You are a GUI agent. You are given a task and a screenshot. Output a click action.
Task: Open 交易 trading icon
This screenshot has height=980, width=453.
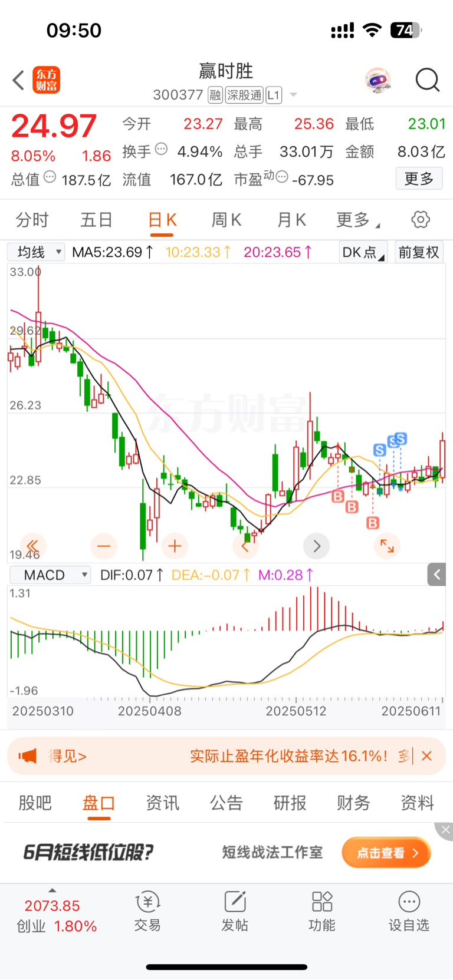[147, 912]
